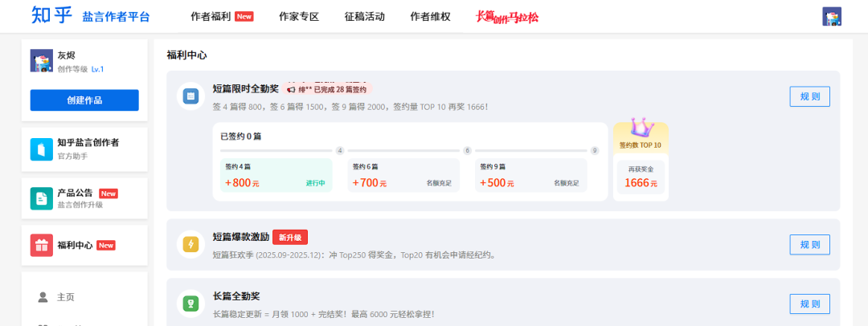Click the New badge beside 作者福利

click(x=244, y=17)
